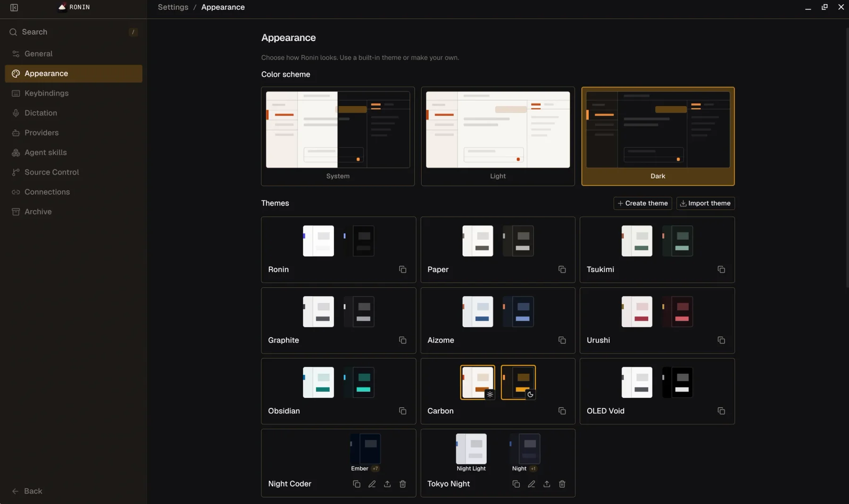Viewport: 849px width, 504px height.
Task: Duplicate the Urushi theme
Action: 721,340
